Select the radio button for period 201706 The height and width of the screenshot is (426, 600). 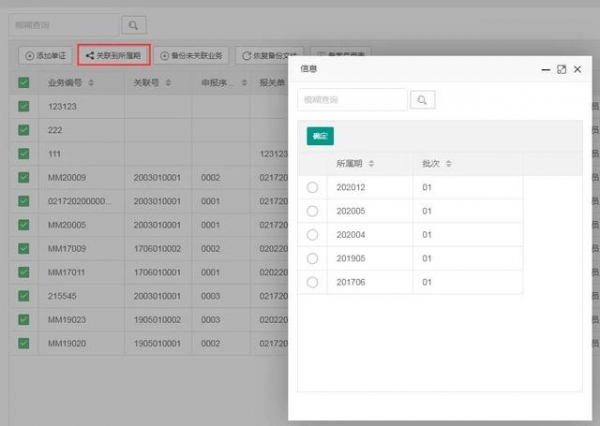[x=312, y=283]
